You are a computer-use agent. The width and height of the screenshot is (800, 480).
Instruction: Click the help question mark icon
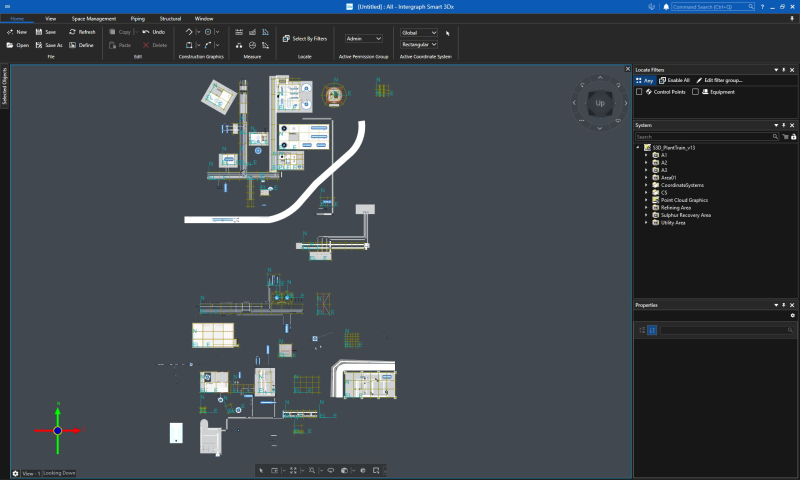762,7
